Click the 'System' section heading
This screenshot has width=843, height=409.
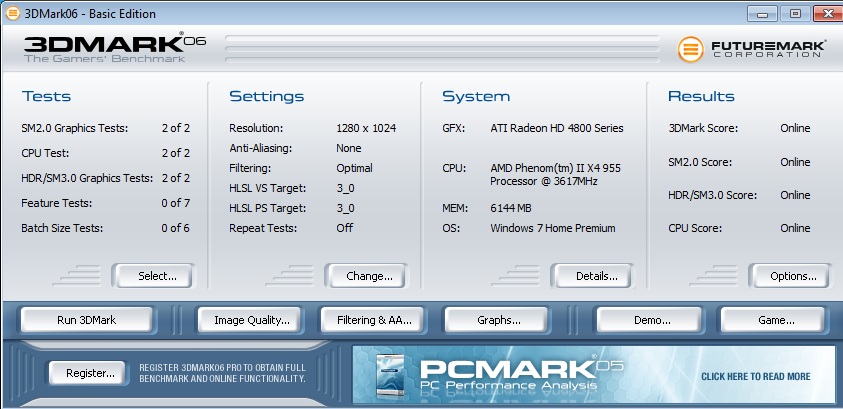point(476,97)
